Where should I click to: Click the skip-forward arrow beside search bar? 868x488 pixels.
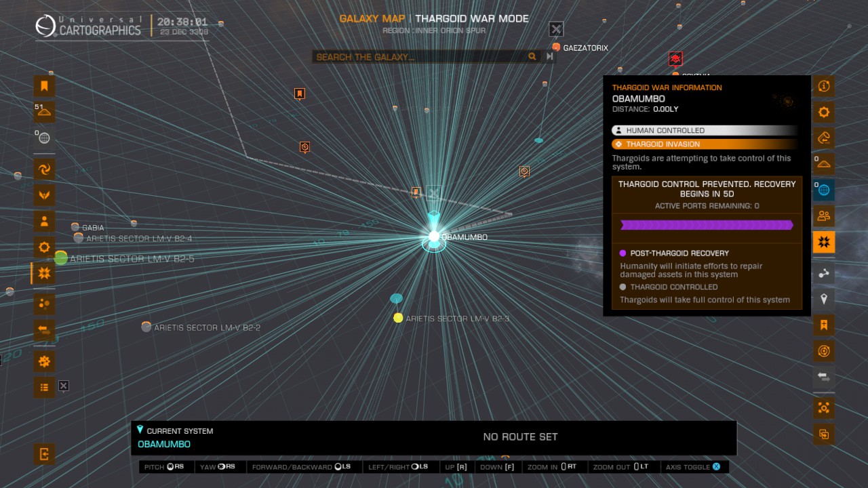tap(550, 57)
